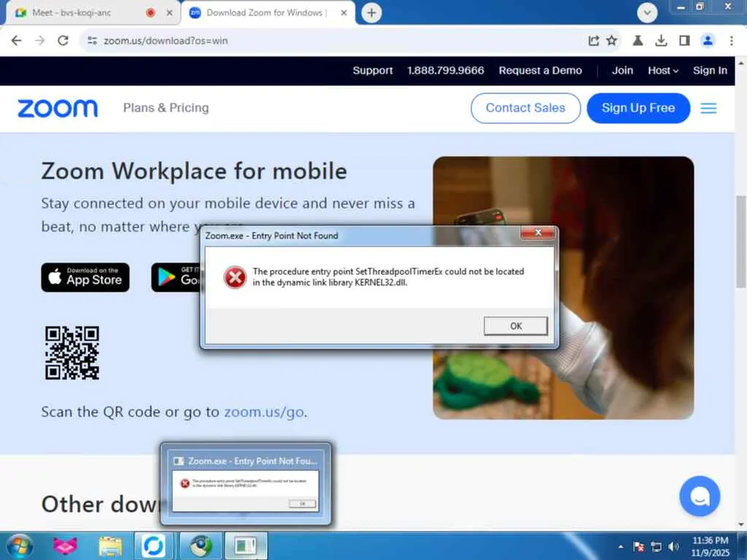747x560 pixels.
Task: Close the Download Zoom tab
Action: click(x=344, y=13)
